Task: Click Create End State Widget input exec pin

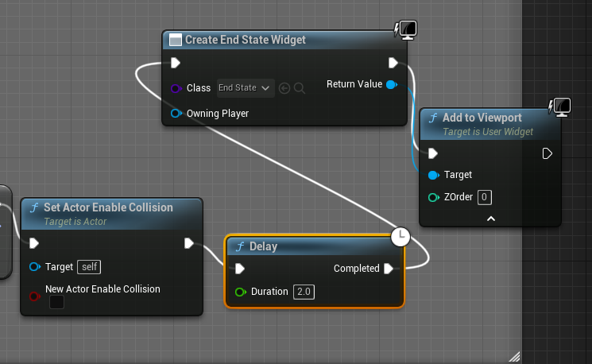Action: coord(175,63)
